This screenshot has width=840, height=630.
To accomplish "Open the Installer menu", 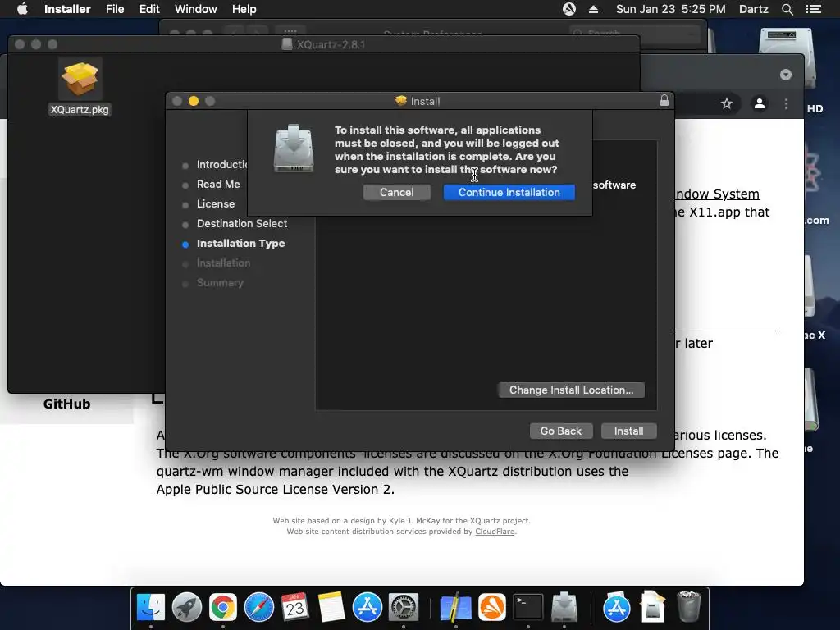I will 67,9.
